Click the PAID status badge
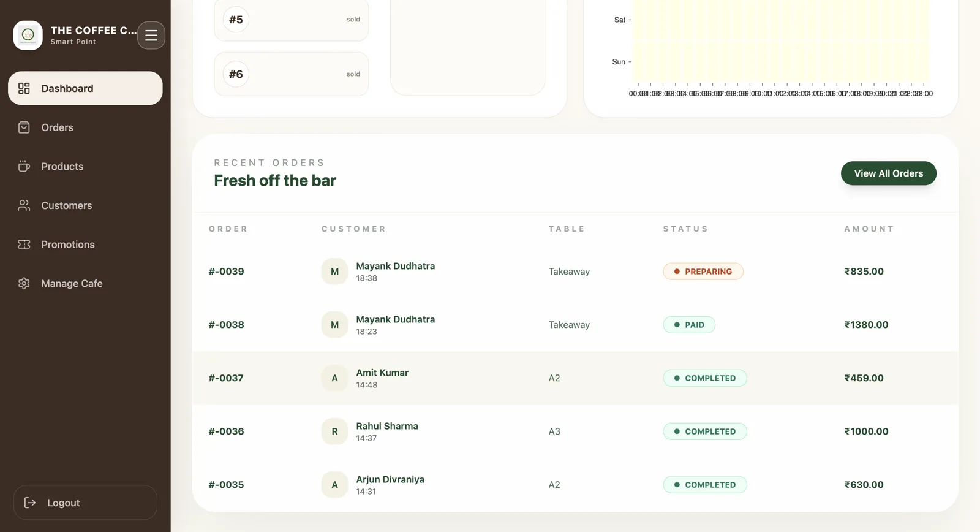Screen dimensions: 980x532 pos(689,325)
